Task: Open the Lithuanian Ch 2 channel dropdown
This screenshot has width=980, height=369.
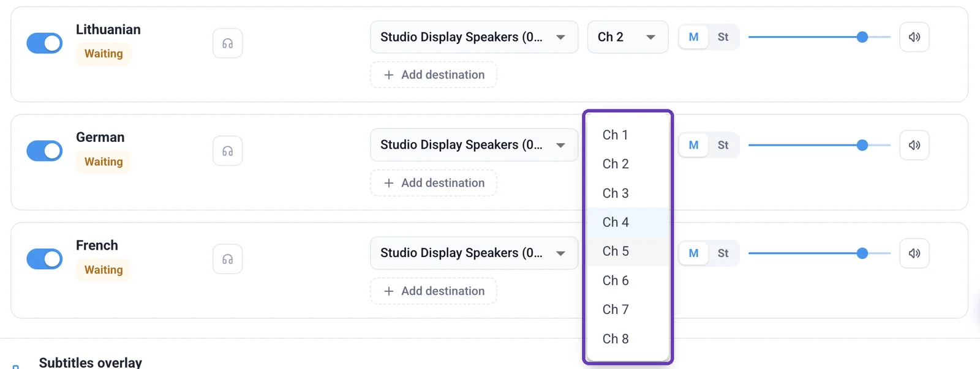Action: tap(628, 37)
